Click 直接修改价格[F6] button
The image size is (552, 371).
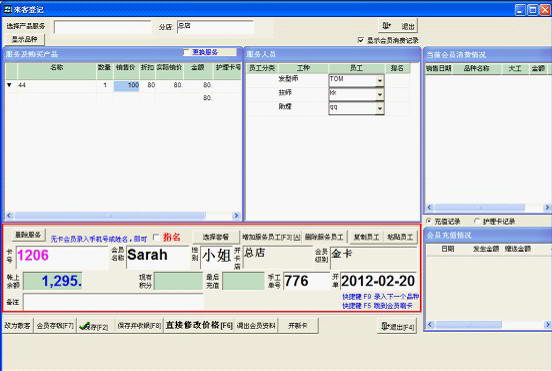199,326
